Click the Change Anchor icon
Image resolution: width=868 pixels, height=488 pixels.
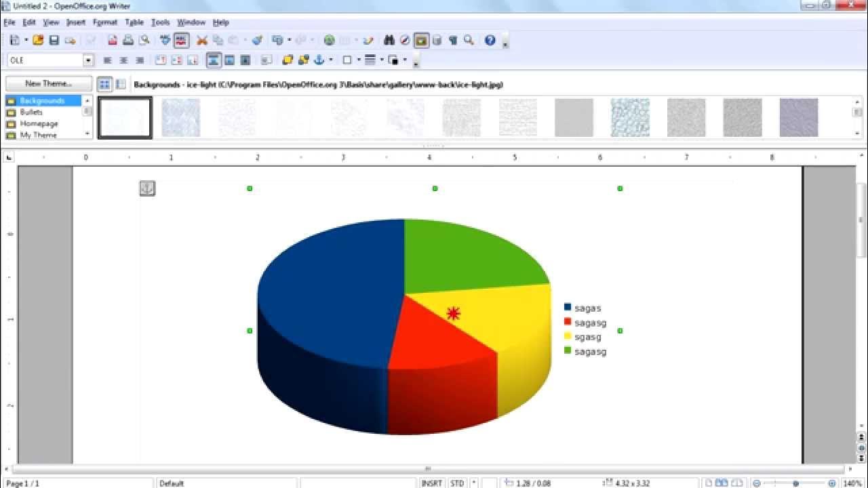319,60
